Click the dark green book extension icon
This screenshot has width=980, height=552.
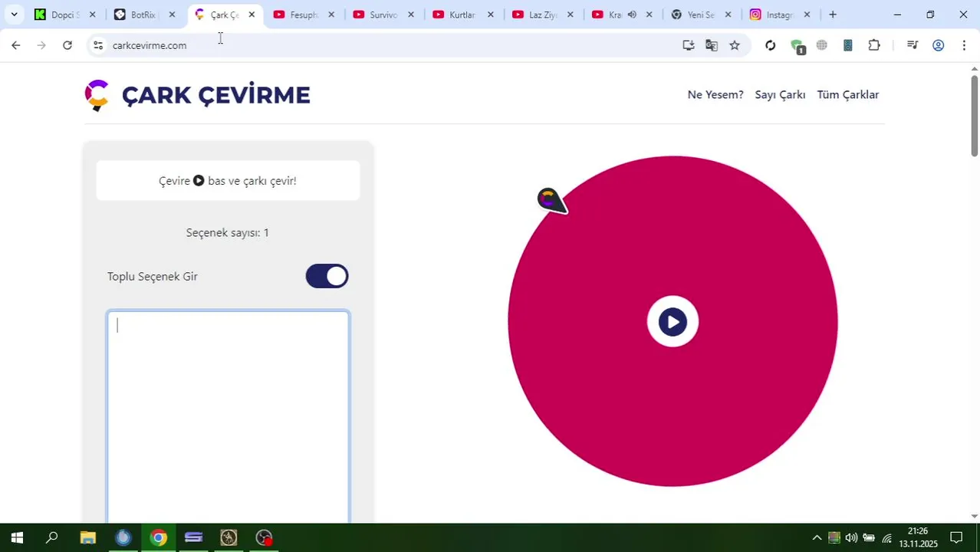pyautogui.click(x=848, y=45)
